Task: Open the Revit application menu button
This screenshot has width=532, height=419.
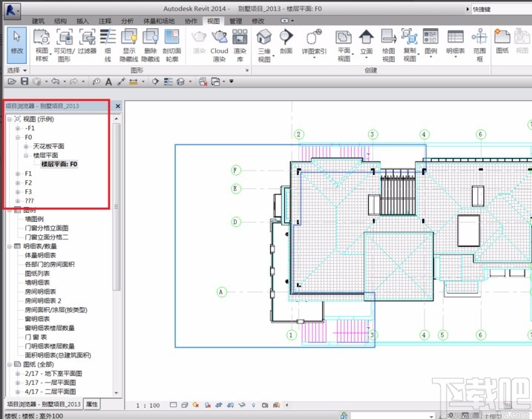Action: [12, 10]
